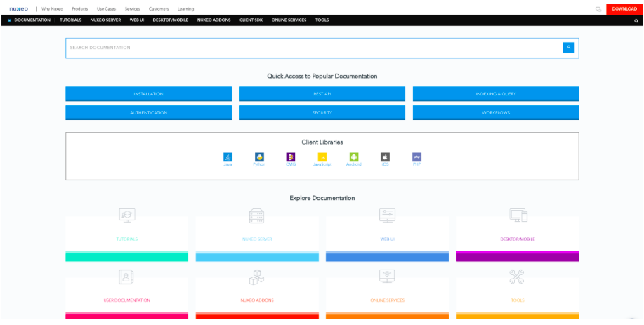This screenshot has width=644, height=325.
Task: Open Services menu
Action: coord(132,8)
